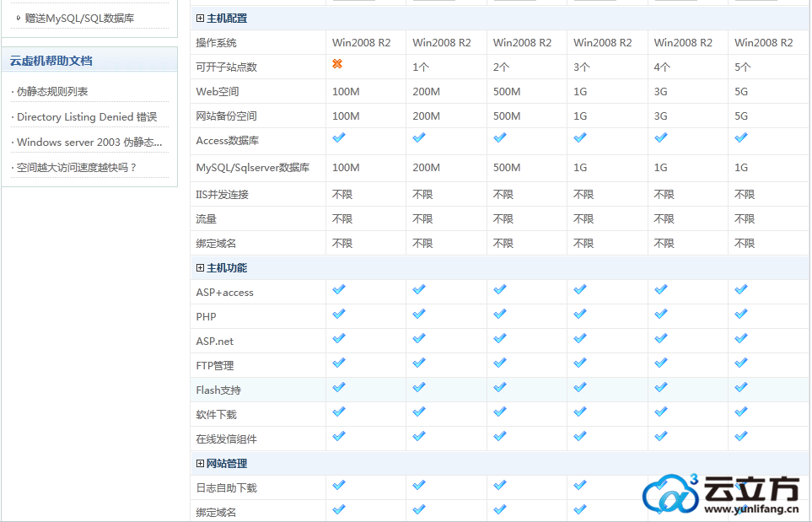The height and width of the screenshot is (522, 812).
Task: Click Flash支持 checkmark in 200M plan column
Action: pyautogui.click(x=419, y=387)
